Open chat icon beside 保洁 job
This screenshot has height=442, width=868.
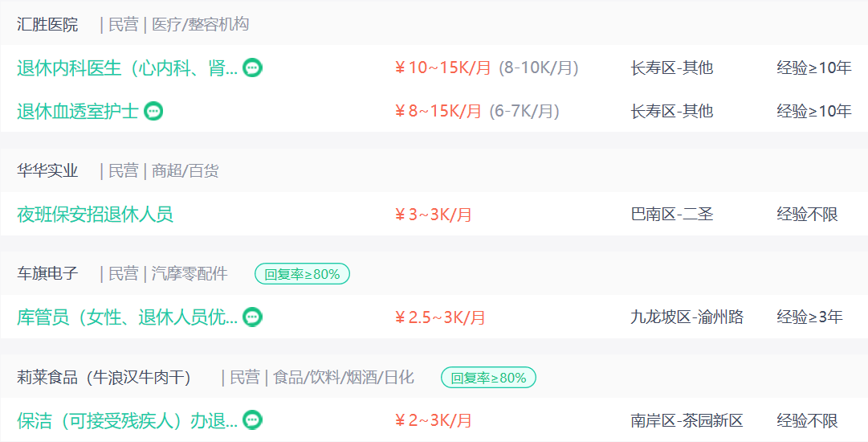[x=252, y=420]
